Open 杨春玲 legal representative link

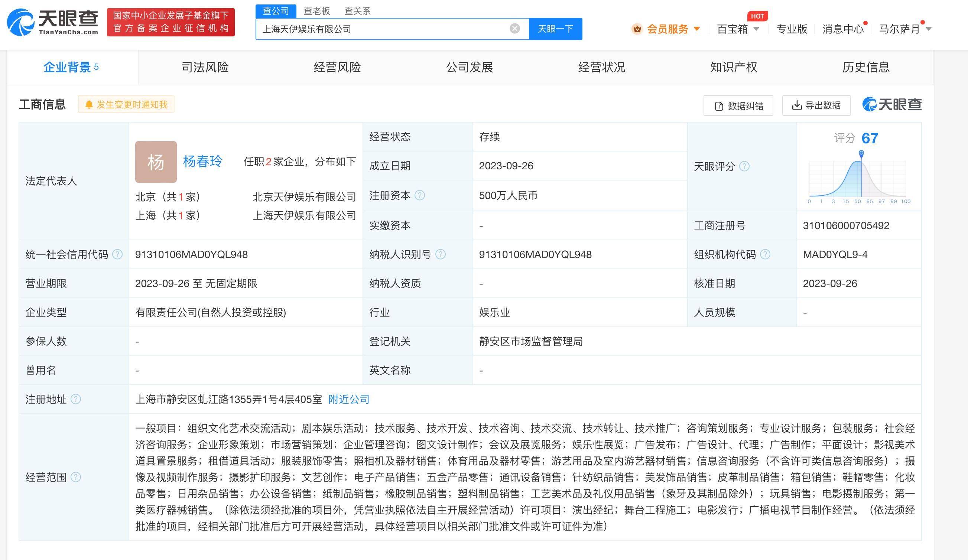click(x=202, y=161)
